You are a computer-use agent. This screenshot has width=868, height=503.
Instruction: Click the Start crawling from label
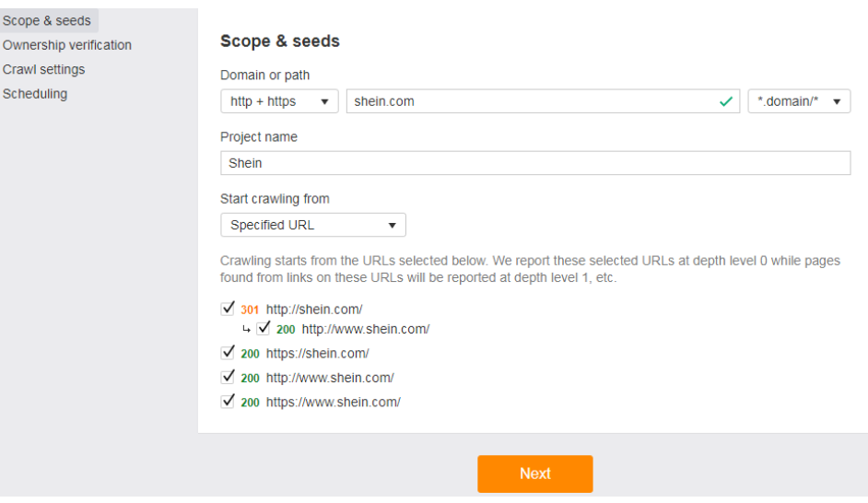click(x=275, y=199)
